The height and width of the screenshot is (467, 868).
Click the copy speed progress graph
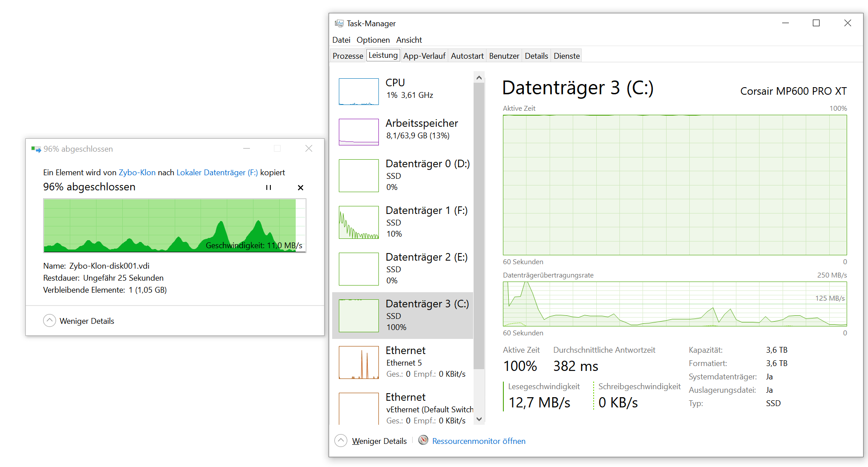(x=175, y=225)
